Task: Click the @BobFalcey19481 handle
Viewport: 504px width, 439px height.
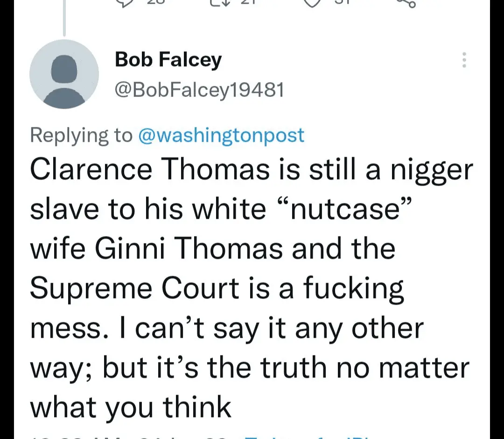Action: (x=199, y=89)
